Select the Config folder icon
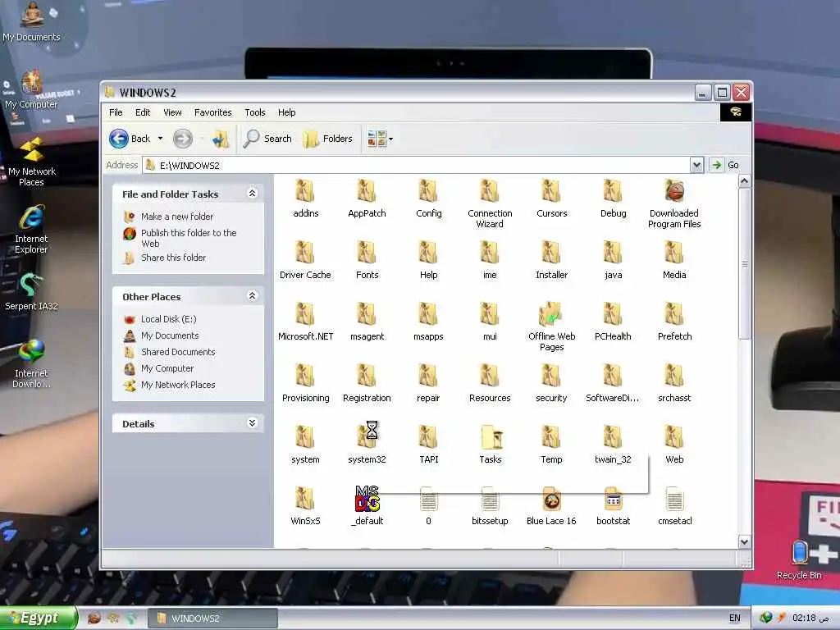This screenshot has width=840, height=630. pos(428,192)
